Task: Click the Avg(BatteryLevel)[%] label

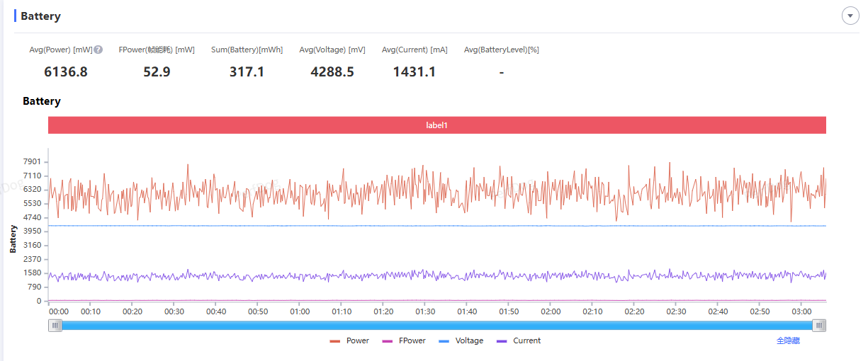Action: click(x=501, y=50)
